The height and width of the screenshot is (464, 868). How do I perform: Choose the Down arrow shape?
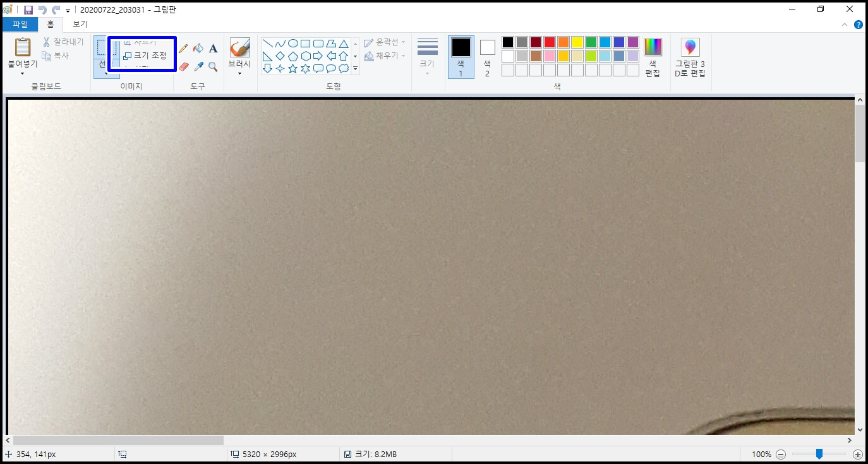pos(268,69)
